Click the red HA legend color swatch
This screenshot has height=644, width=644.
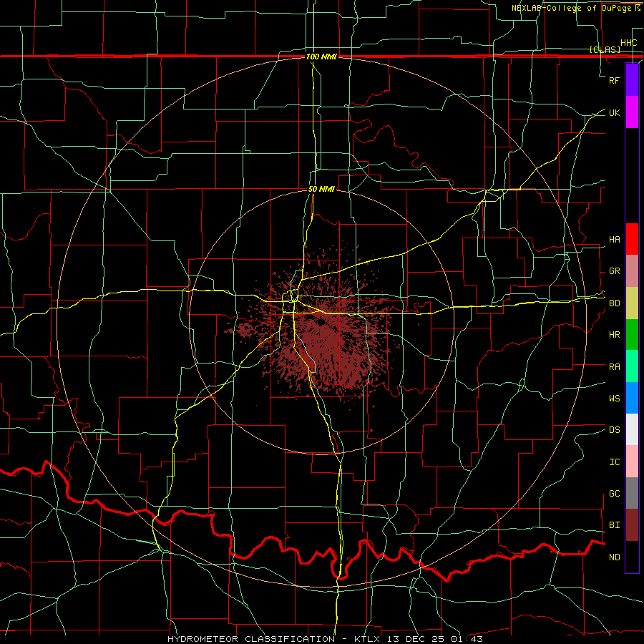point(632,239)
